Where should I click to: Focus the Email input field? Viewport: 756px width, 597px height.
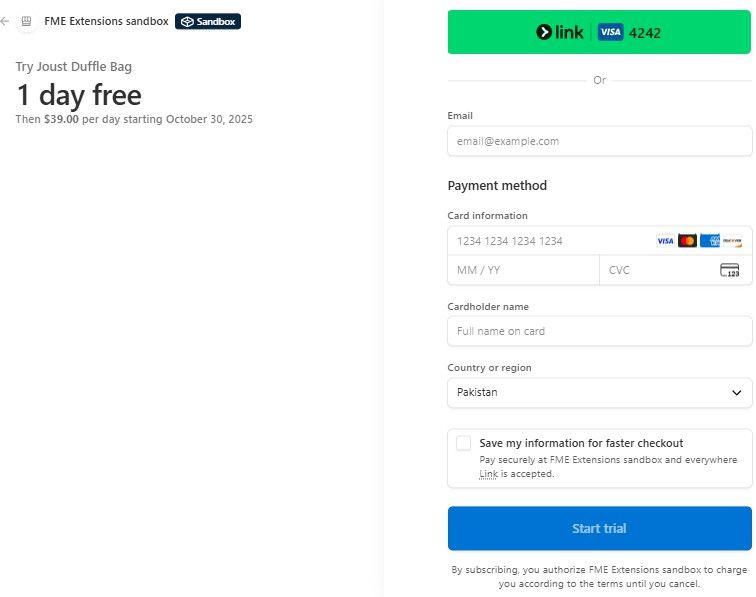click(x=599, y=141)
